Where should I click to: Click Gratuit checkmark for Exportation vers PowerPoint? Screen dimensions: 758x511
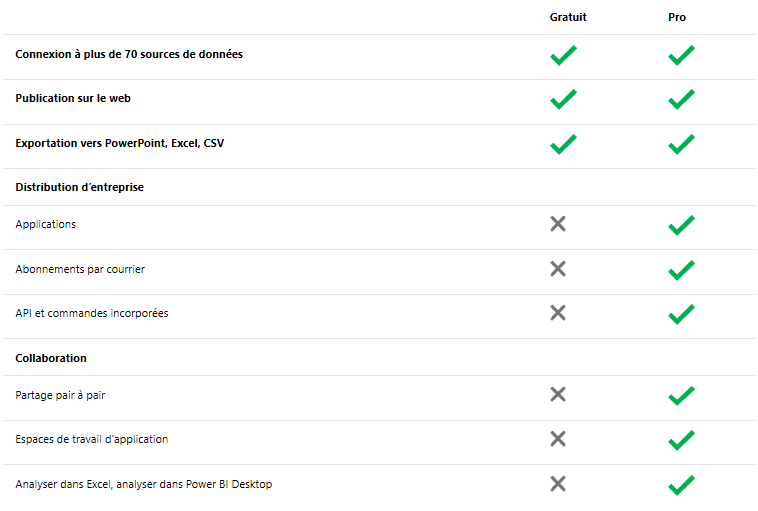563,144
